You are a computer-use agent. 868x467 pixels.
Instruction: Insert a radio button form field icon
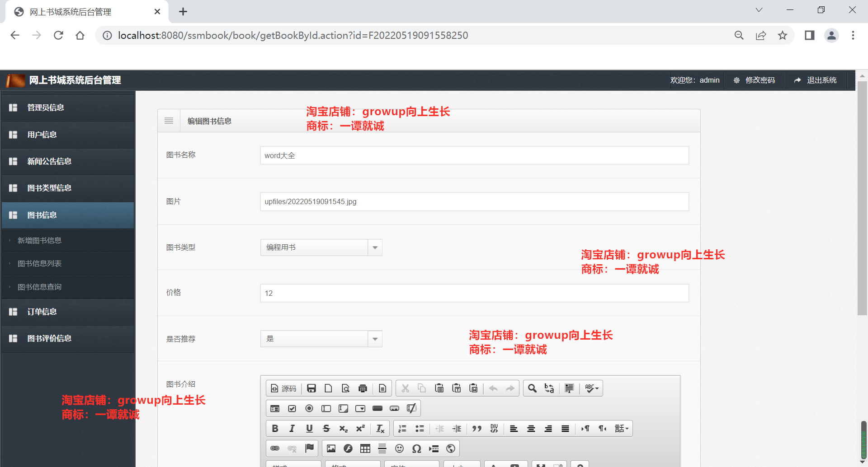[x=309, y=409]
